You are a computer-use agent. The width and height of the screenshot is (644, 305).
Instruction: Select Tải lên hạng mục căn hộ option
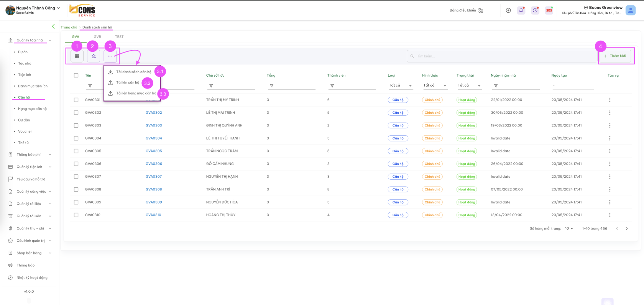132,93
